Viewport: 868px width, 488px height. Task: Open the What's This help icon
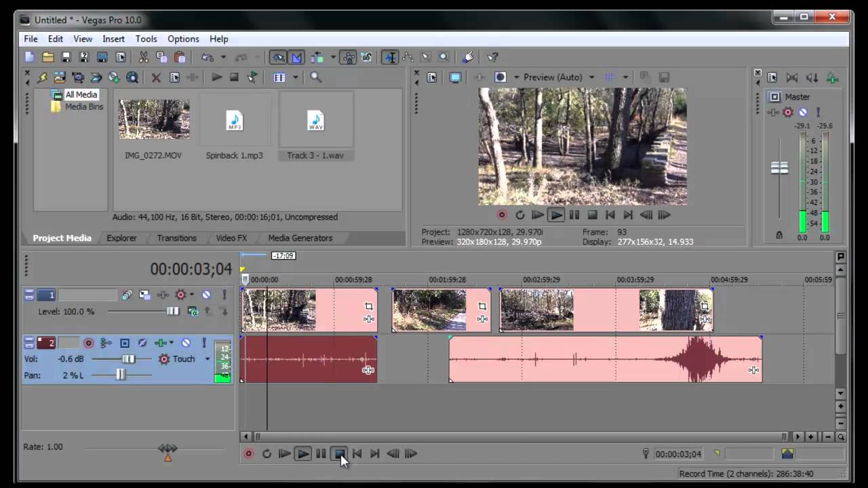pyautogui.click(x=493, y=58)
